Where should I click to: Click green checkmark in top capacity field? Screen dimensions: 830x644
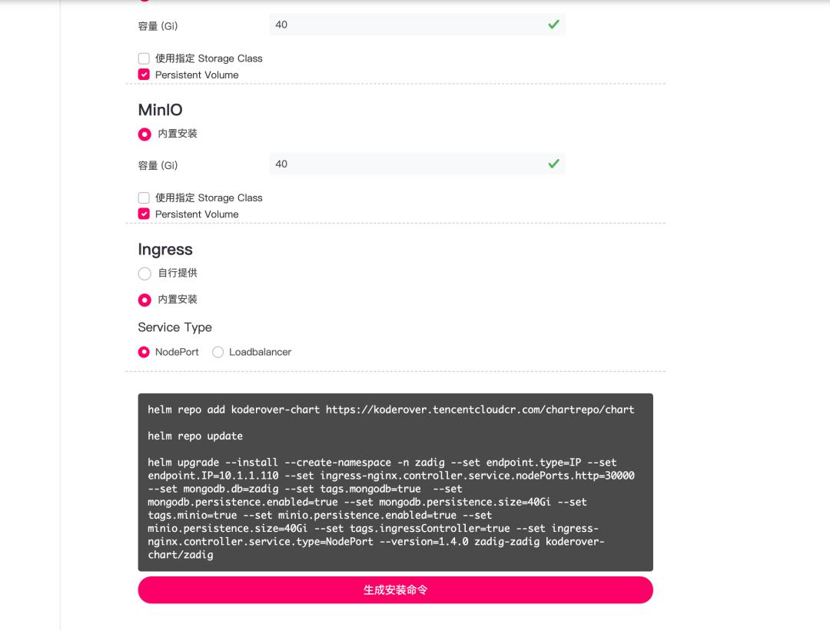pyautogui.click(x=553, y=25)
